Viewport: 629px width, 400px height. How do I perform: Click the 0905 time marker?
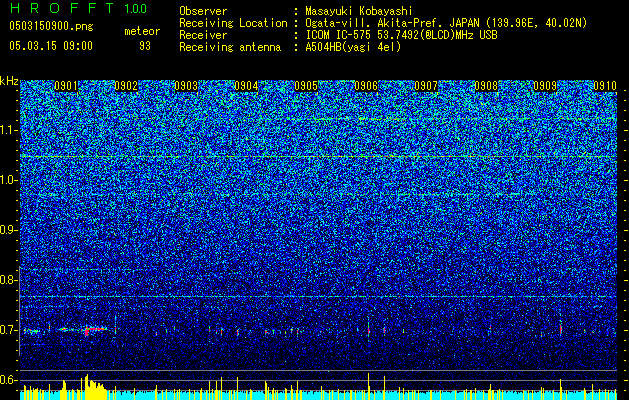coord(306,86)
